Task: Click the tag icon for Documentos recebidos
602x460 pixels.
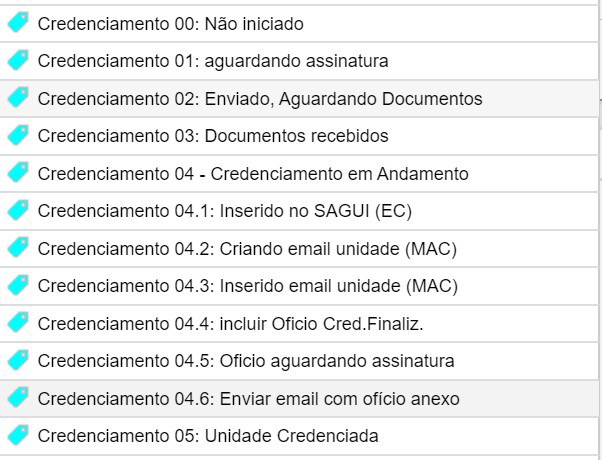Action: pyautogui.click(x=18, y=135)
